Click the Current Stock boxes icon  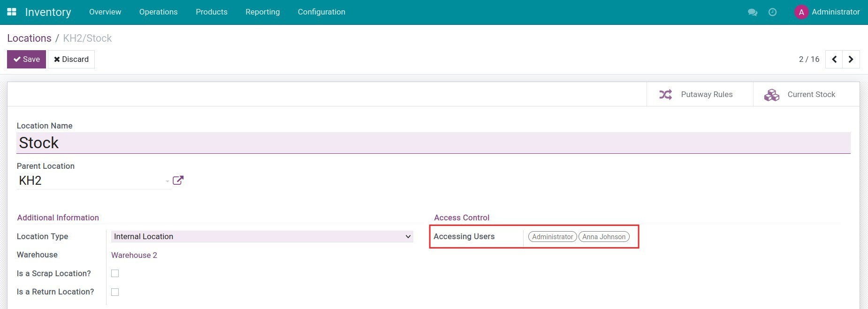pyautogui.click(x=771, y=95)
